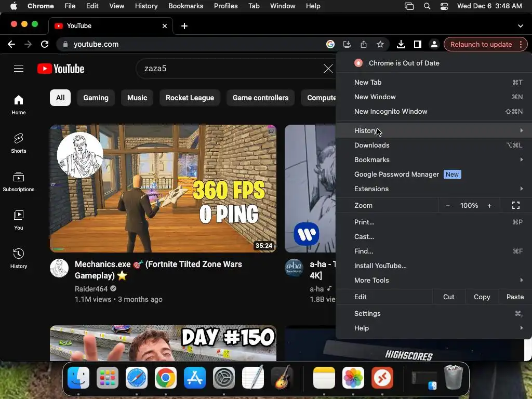Click the Raider464 channel avatar
Viewport: 532px width, 399px height.
(59, 268)
